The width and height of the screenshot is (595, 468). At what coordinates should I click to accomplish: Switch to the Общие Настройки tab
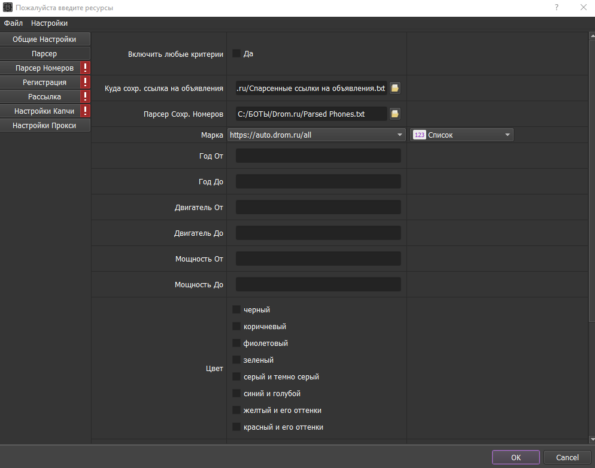point(44,39)
